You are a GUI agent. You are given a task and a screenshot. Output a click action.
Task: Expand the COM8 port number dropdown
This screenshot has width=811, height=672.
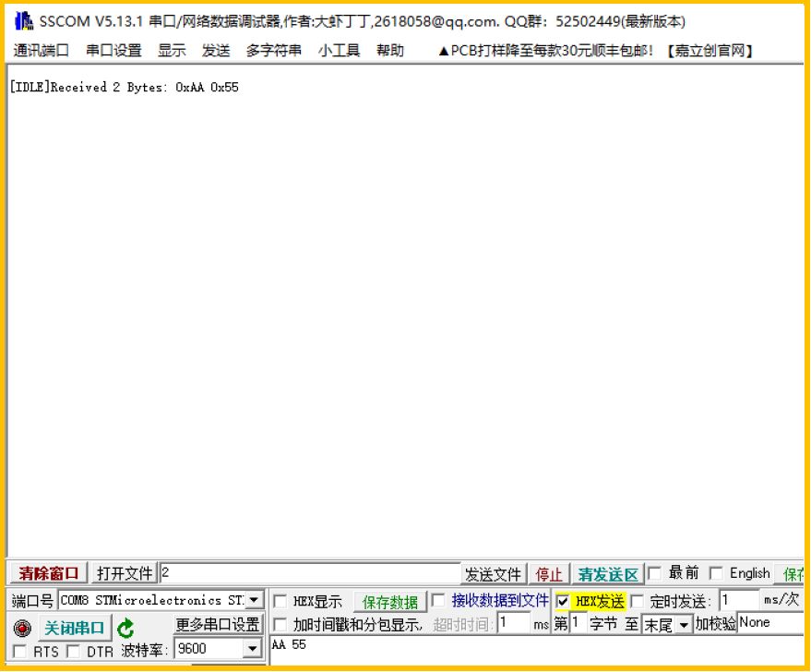click(x=254, y=601)
